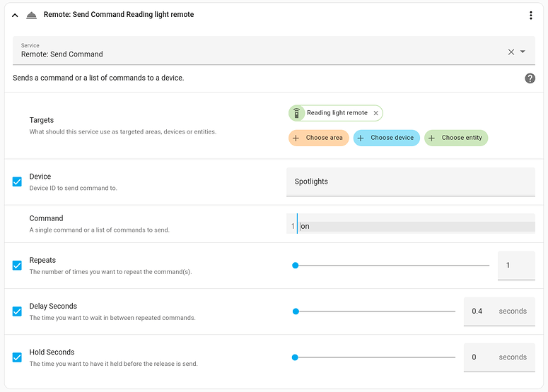Uncheck the Device checkbox
The image size is (548, 392).
[17, 182]
